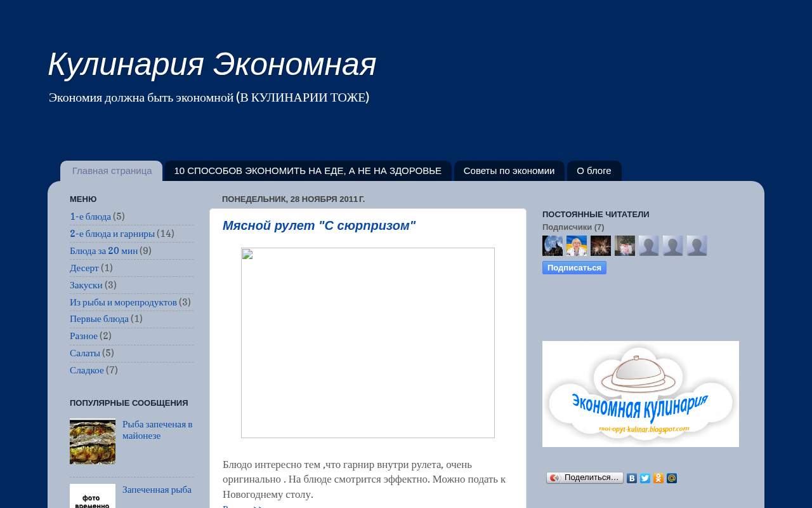Click the baked fish popular post thumbnail
Screen dimensions: 812x508
(93, 441)
